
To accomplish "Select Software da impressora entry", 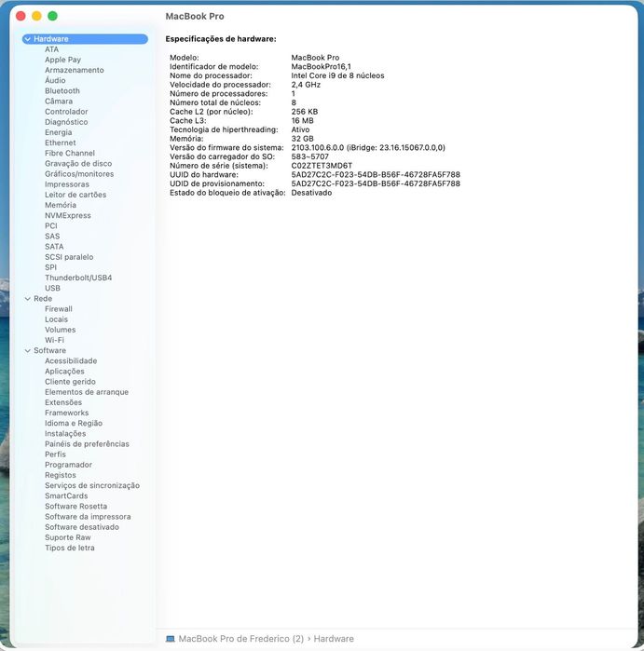I will [x=89, y=517].
